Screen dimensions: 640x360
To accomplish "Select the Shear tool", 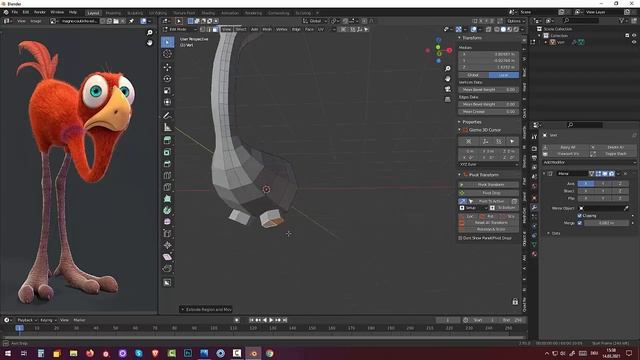I will click(167, 257).
